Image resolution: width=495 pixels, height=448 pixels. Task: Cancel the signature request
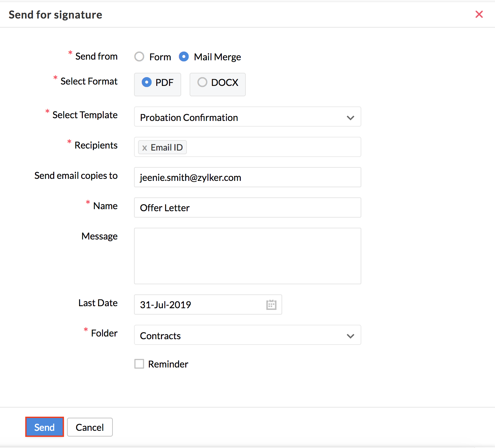(90, 427)
